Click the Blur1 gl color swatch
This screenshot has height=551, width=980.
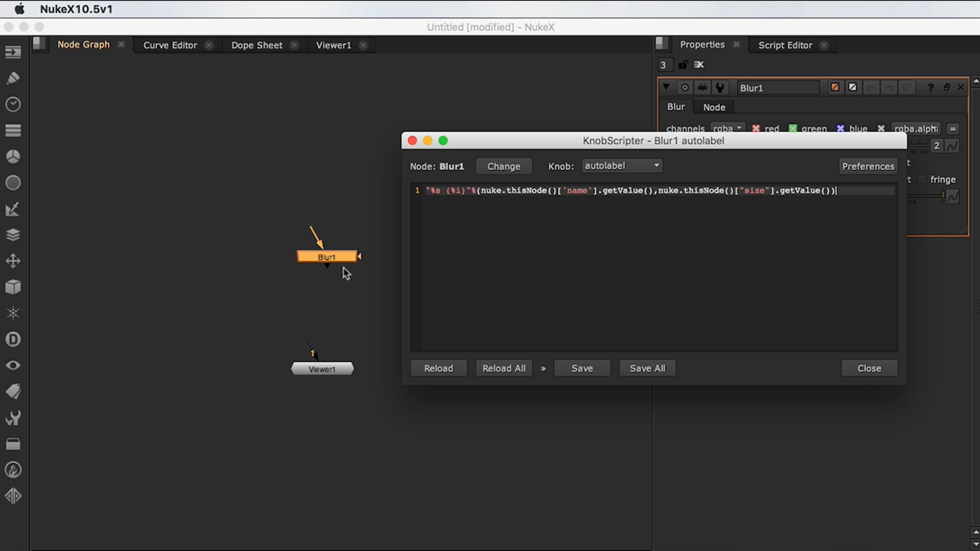tap(853, 87)
